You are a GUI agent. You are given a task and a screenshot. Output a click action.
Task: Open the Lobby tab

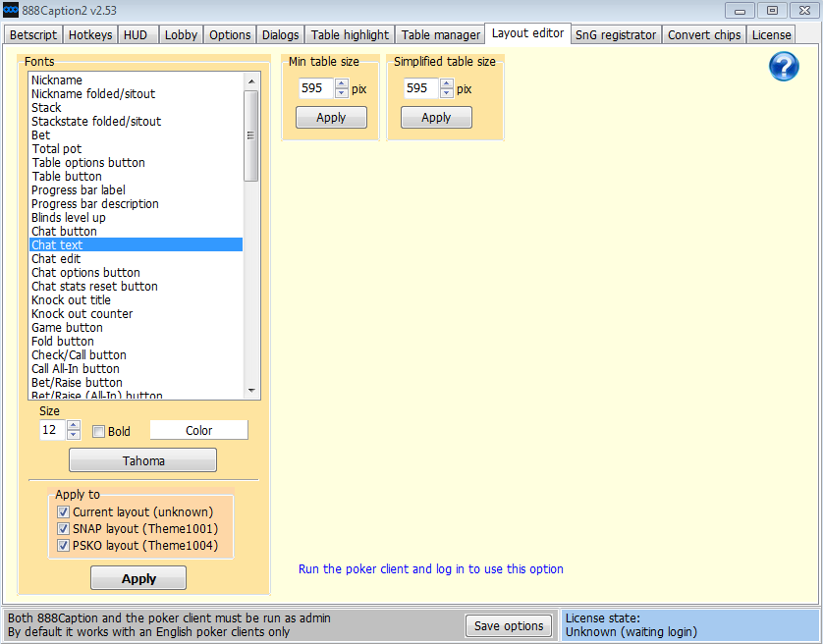coord(181,34)
